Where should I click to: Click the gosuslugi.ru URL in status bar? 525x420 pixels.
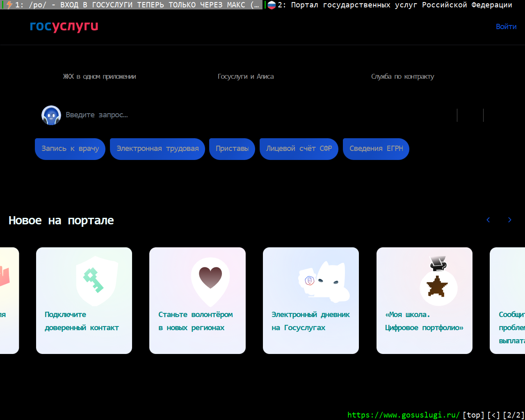click(404, 415)
